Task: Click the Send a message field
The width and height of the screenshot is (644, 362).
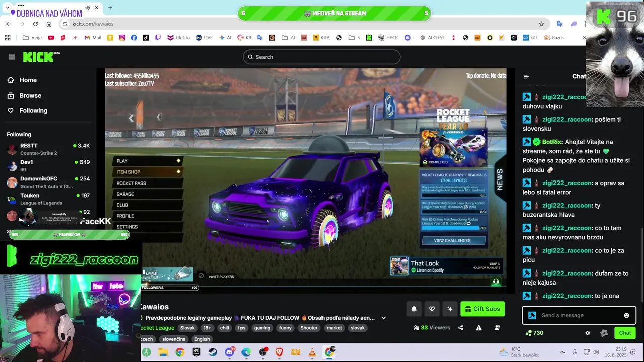Action: [x=579, y=315]
